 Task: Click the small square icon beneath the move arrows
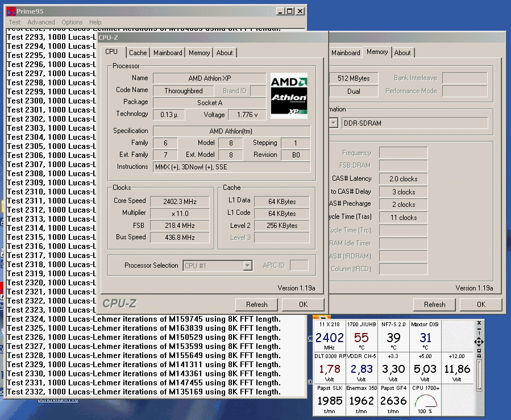[x=479, y=351]
